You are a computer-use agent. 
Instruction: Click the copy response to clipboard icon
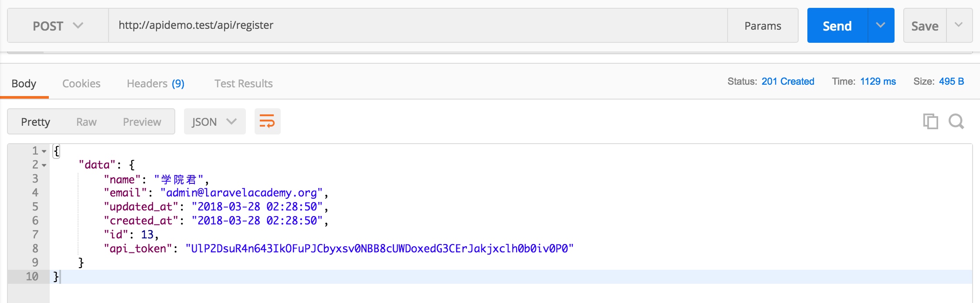coord(930,121)
